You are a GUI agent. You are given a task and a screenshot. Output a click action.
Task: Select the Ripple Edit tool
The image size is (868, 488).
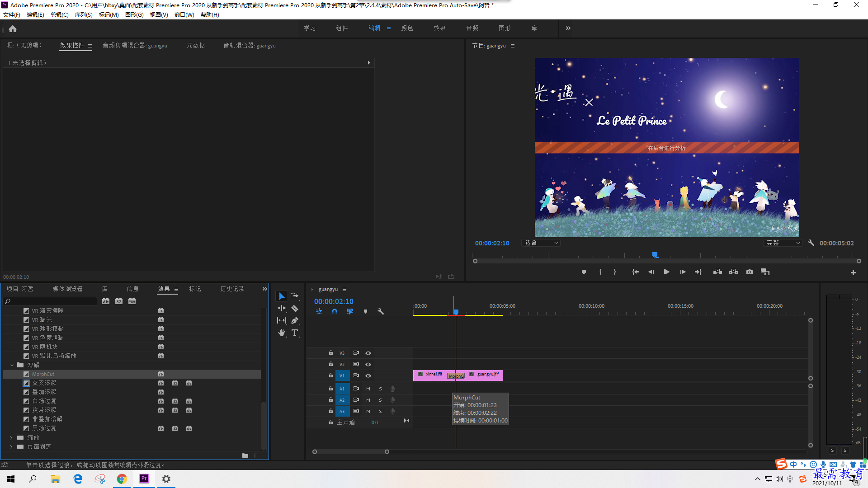pyautogui.click(x=282, y=308)
